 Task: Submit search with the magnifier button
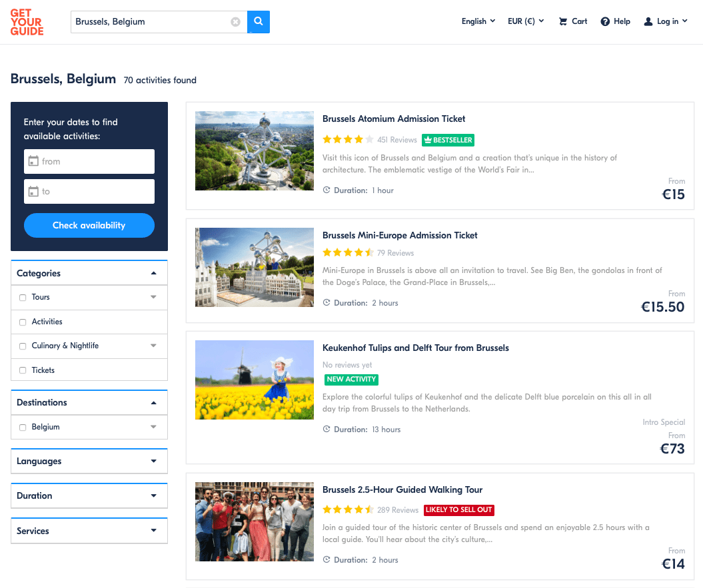coord(259,21)
